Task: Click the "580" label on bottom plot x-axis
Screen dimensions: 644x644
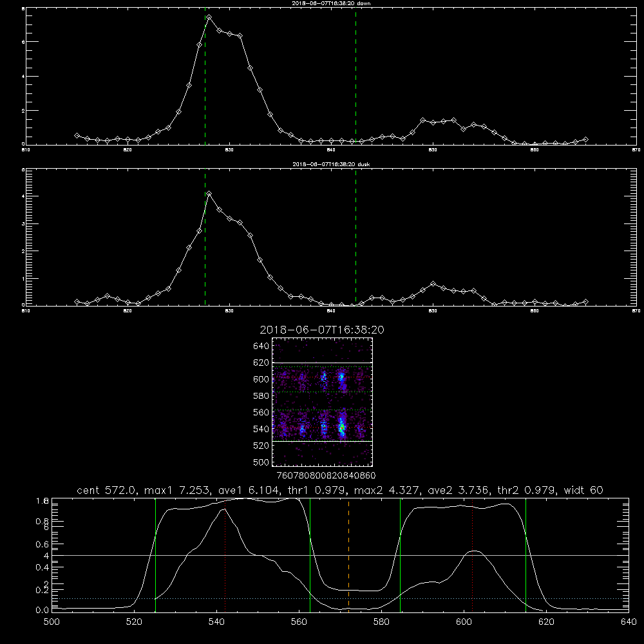Action: tap(381, 622)
